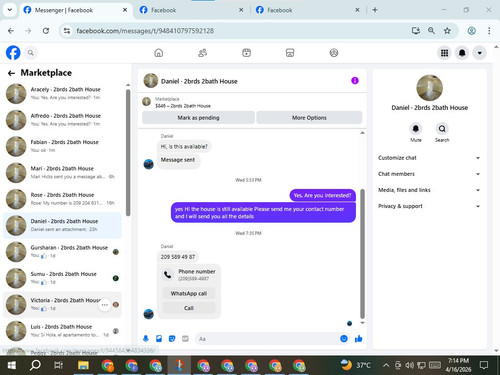Open the Groups icon in top navigation
The image size is (500, 375).
pos(334,53)
